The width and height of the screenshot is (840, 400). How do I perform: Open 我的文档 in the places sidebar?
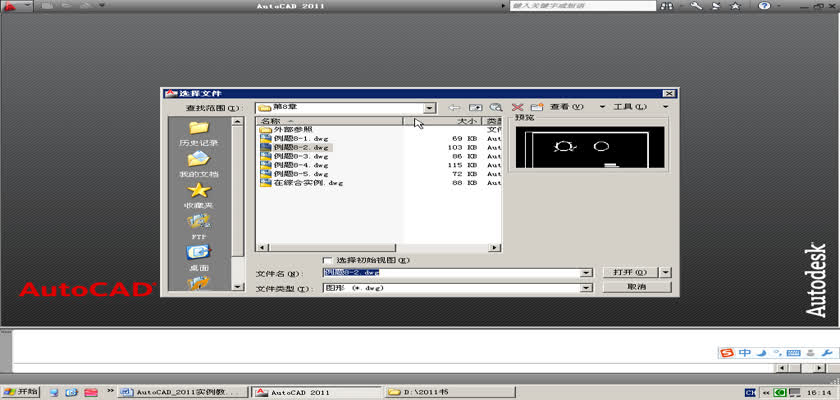pos(199,165)
